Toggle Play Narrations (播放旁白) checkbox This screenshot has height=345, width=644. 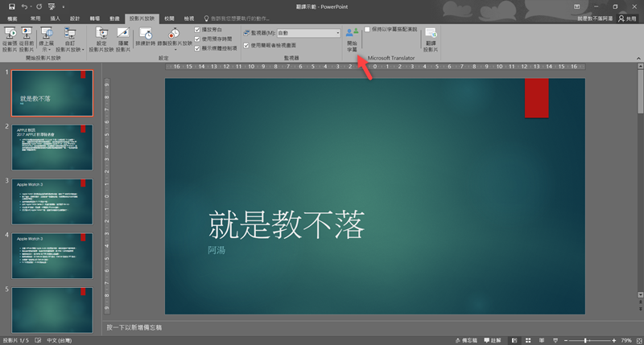point(197,30)
